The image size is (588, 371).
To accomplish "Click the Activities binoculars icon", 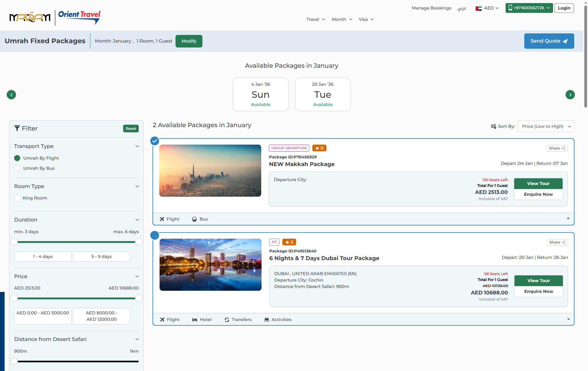I will [x=267, y=320].
